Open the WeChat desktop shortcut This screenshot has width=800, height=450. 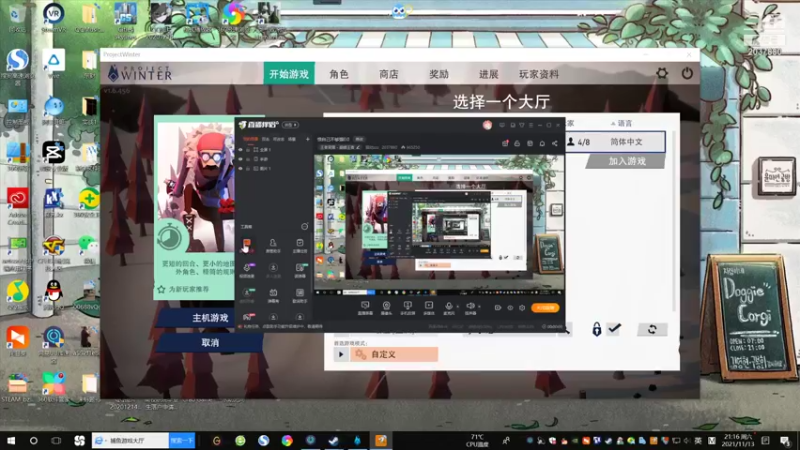pyautogui.click(x=89, y=248)
